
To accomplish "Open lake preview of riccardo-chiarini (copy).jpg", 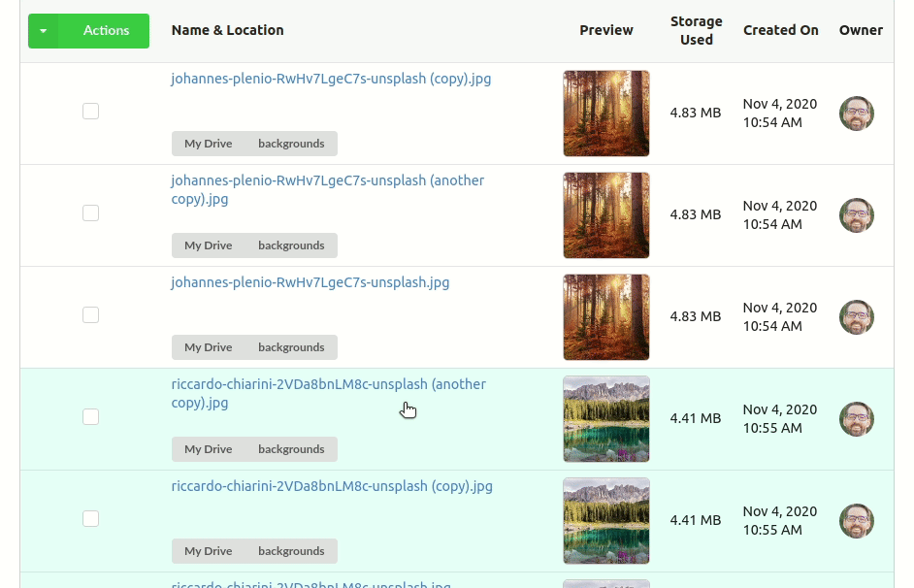I will point(606,521).
